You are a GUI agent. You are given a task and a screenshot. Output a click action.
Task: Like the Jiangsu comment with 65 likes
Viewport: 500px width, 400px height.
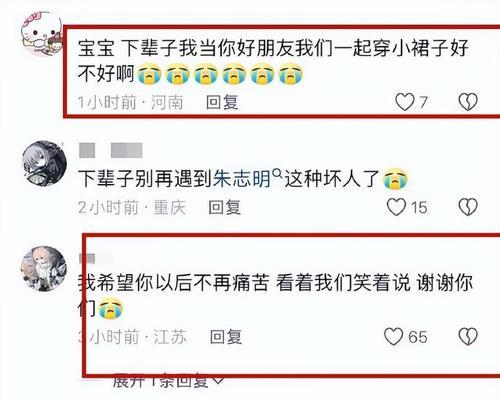coord(393,336)
